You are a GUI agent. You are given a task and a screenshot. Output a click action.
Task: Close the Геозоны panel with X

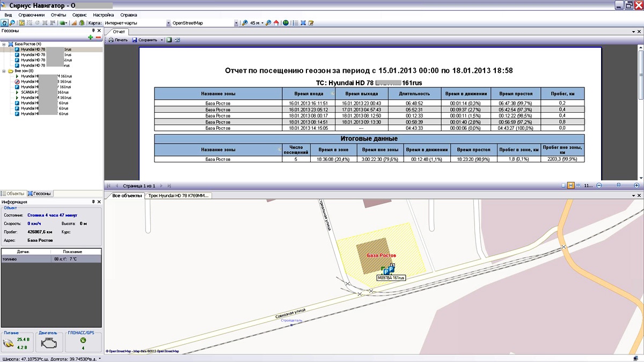pos(99,31)
